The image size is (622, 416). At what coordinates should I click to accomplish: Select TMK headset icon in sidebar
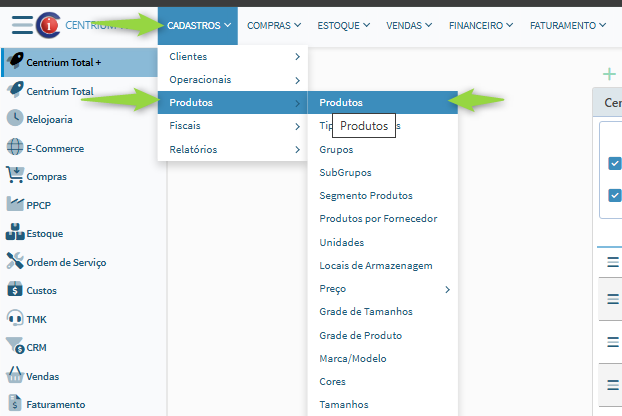pyautogui.click(x=16, y=319)
